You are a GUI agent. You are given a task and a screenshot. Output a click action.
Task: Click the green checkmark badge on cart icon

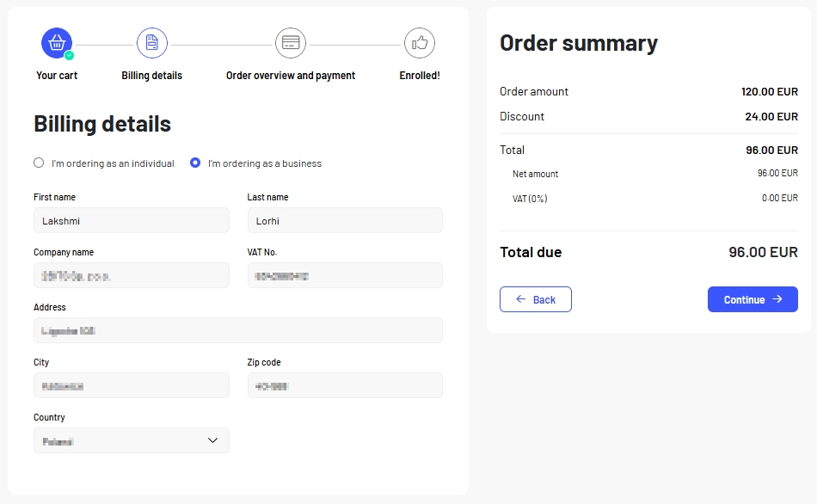tap(69, 55)
